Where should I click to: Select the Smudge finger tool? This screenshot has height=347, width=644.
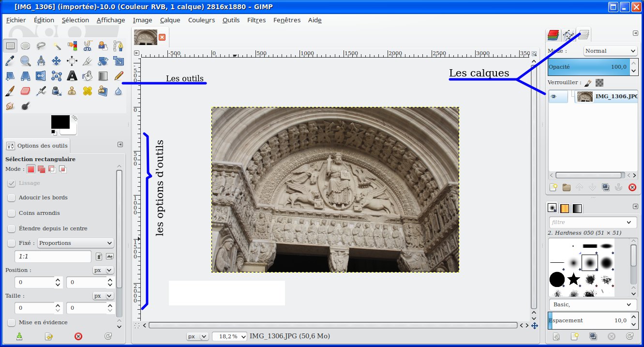10,106
